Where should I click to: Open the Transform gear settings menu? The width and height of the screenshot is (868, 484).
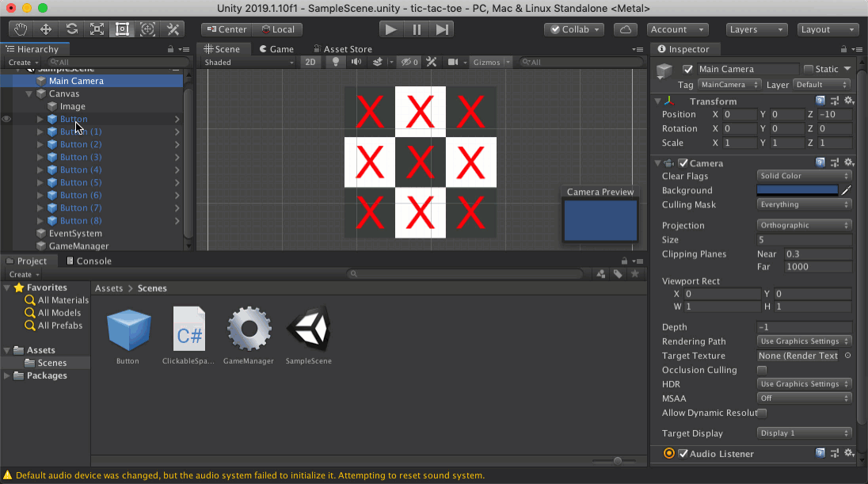pos(849,101)
